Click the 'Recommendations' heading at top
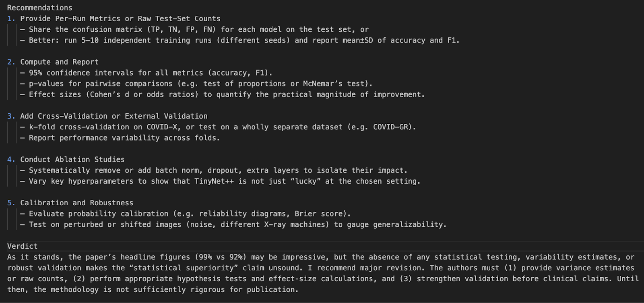The image size is (644, 303). [x=40, y=8]
